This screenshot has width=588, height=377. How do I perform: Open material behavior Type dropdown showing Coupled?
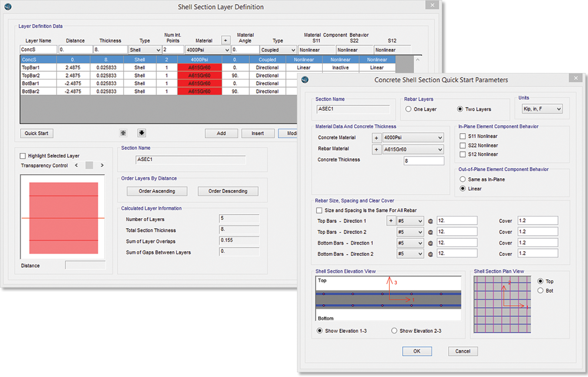pyautogui.click(x=278, y=50)
